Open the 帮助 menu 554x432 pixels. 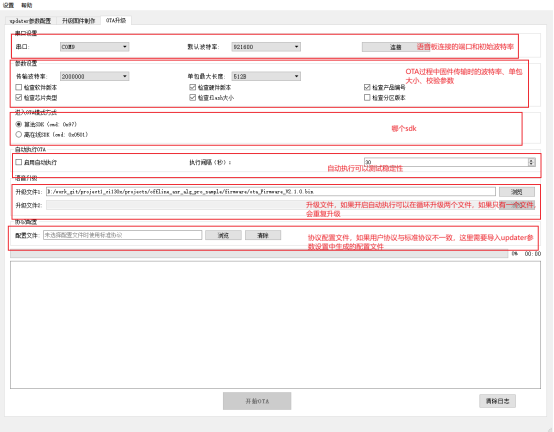pyautogui.click(x=26, y=5)
